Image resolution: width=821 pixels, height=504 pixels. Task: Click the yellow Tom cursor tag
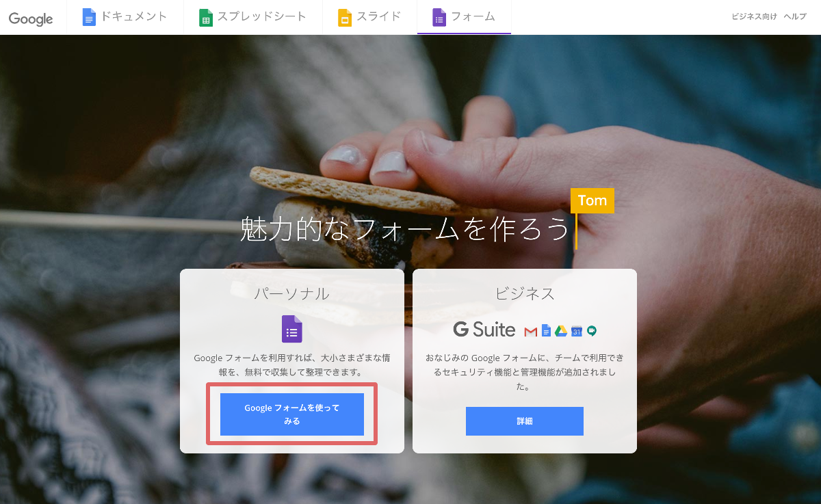point(592,200)
